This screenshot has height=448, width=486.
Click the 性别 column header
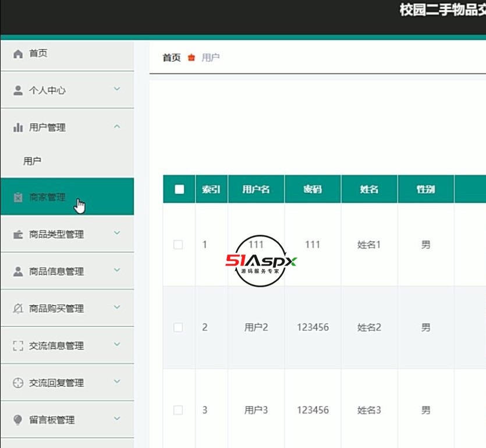pyautogui.click(x=426, y=189)
